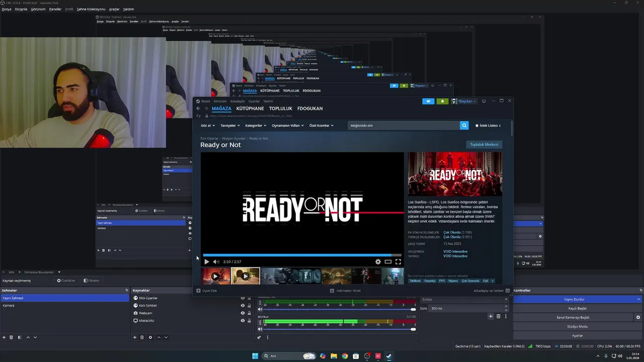Mute the Mic/Aux speaker icon

click(x=260, y=329)
